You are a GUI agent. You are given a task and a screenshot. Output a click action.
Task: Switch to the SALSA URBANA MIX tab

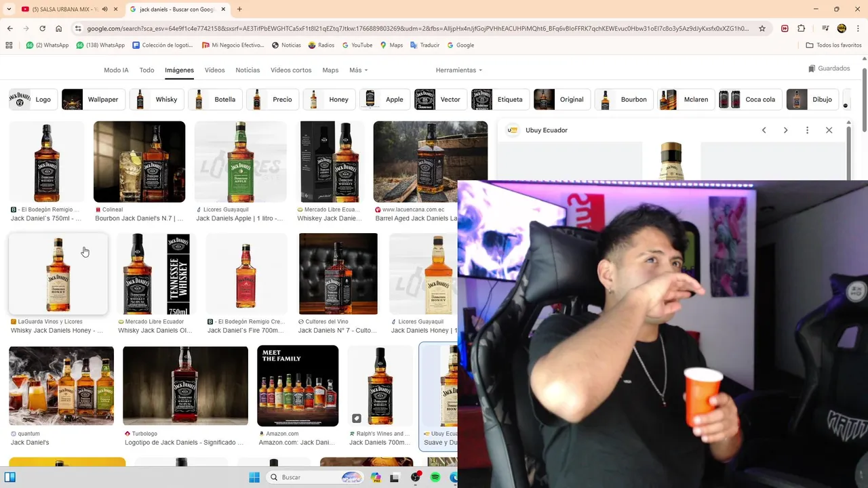64,9
